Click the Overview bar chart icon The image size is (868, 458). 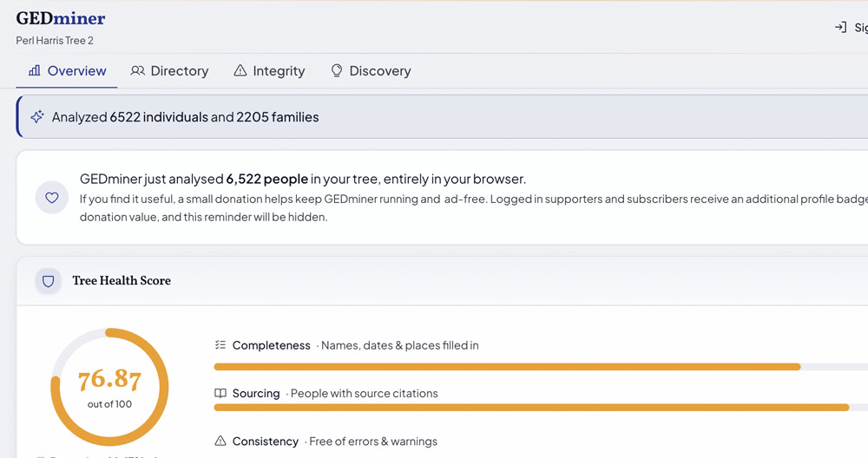click(x=35, y=70)
